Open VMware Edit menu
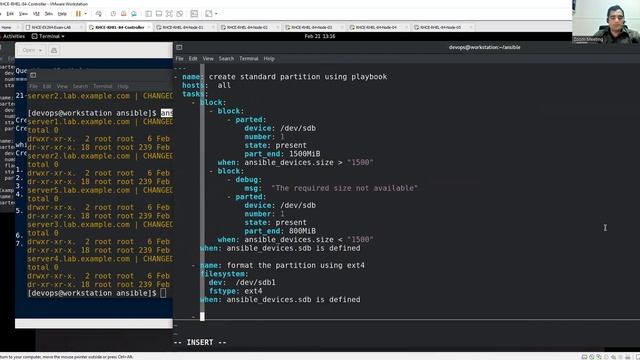The width and height of the screenshot is (640, 360). point(10,13)
